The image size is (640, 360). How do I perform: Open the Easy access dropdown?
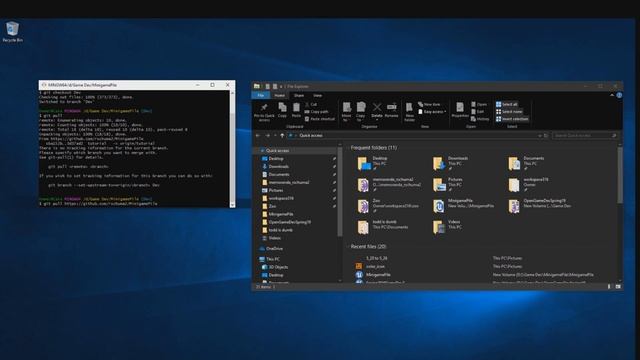tap(432, 111)
